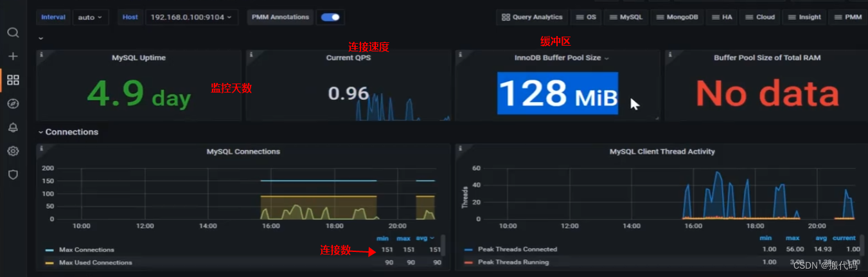
Task: Open the shield server admin icon
Action: [13, 174]
